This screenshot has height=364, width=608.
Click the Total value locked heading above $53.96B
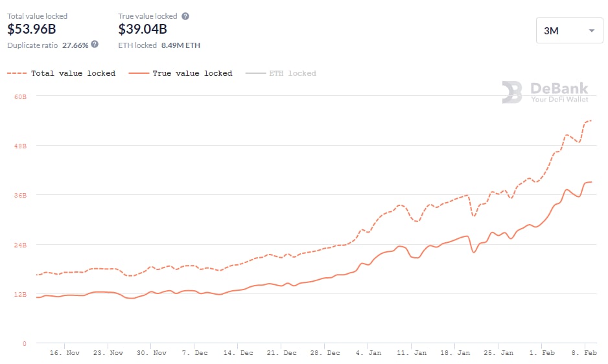pyautogui.click(x=37, y=16)
